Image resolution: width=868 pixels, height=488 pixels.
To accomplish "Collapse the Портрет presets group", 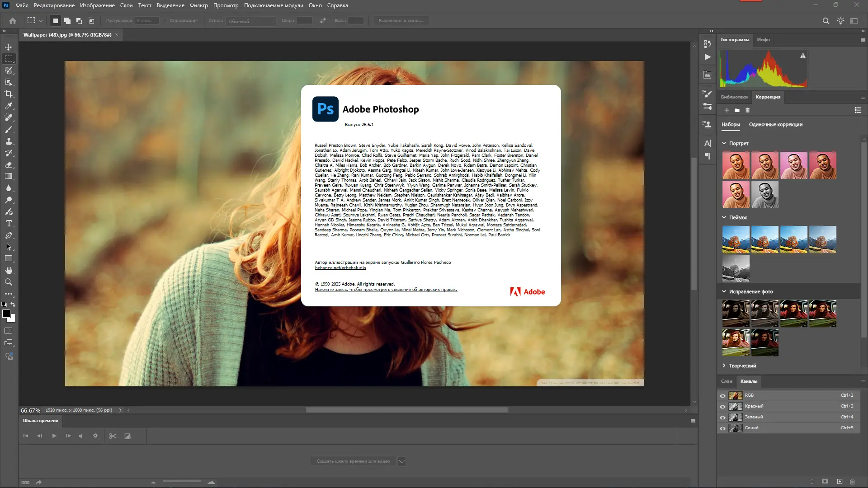I will [x=724, y=143].
